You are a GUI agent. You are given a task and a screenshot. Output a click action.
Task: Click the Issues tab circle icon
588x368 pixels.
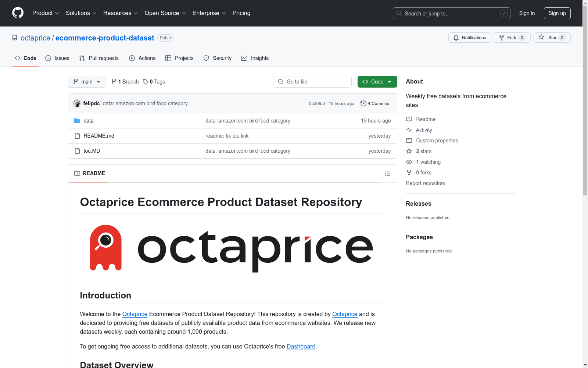click(48, 58)
